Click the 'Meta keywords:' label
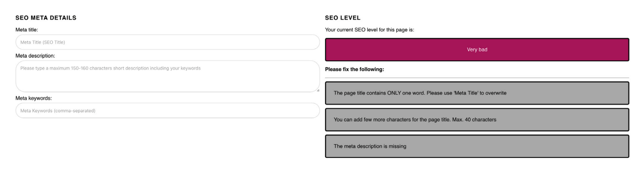 [x=33, y=98]
